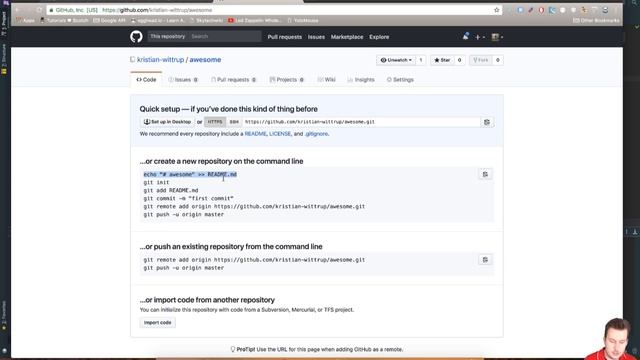This screenshot has height=360, width=640.
Task: Click the repository book icon beside kristian-wittrup
Action: click(x=133, y=60)
